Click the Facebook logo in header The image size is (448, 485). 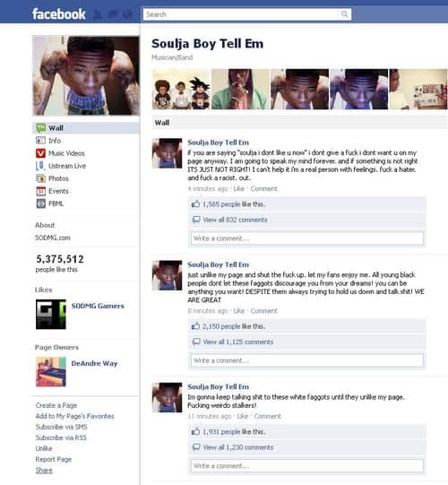[x=59, y=14]
